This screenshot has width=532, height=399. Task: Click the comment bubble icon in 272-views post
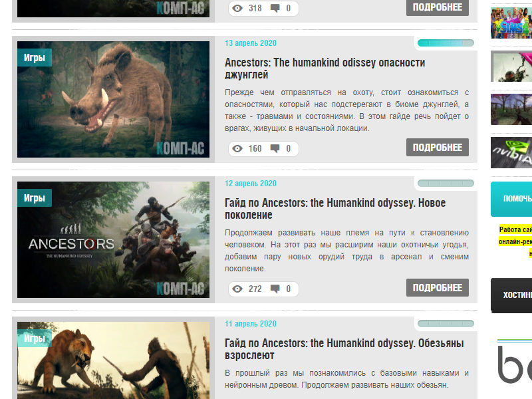coord(275,289)
